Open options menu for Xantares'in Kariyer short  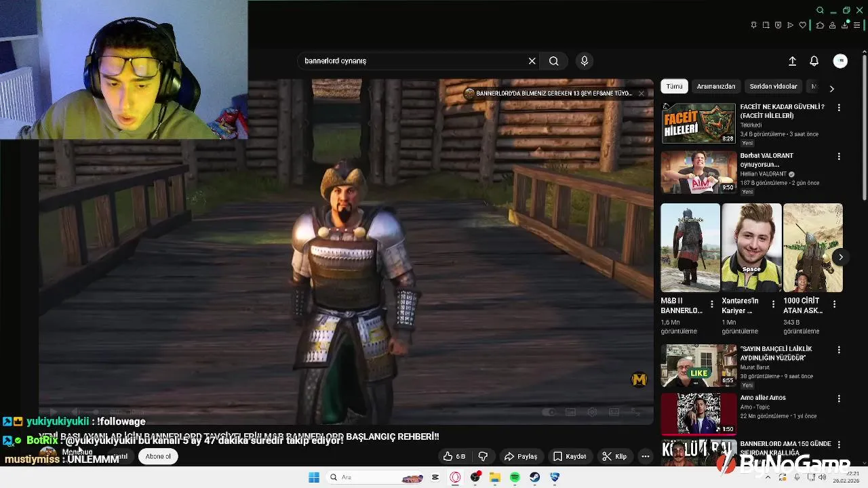(x=773, y=304)
